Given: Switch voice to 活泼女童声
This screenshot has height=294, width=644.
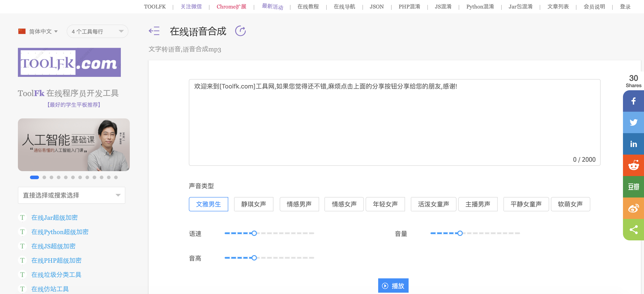Looking at the screenshot, I should tap(433, 204).
